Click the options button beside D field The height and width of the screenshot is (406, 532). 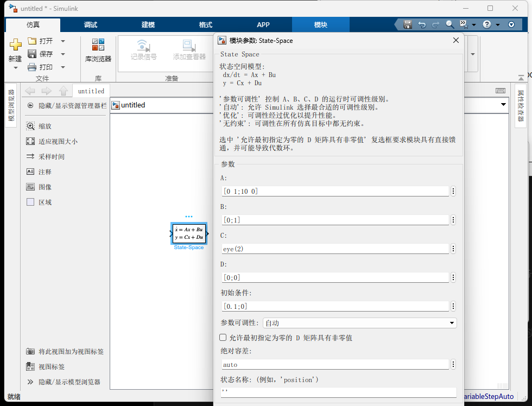[x=453, y=277]
